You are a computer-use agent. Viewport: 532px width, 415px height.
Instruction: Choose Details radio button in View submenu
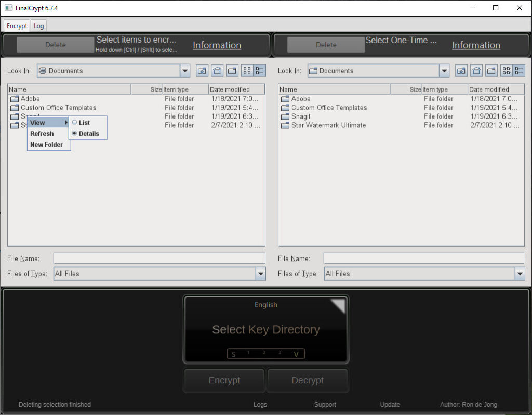[74, 133]
